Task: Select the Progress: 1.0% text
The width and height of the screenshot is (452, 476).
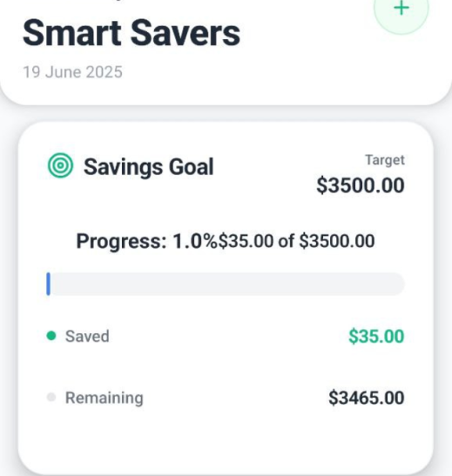Action: pyautogui.click(x=147, y=242)
